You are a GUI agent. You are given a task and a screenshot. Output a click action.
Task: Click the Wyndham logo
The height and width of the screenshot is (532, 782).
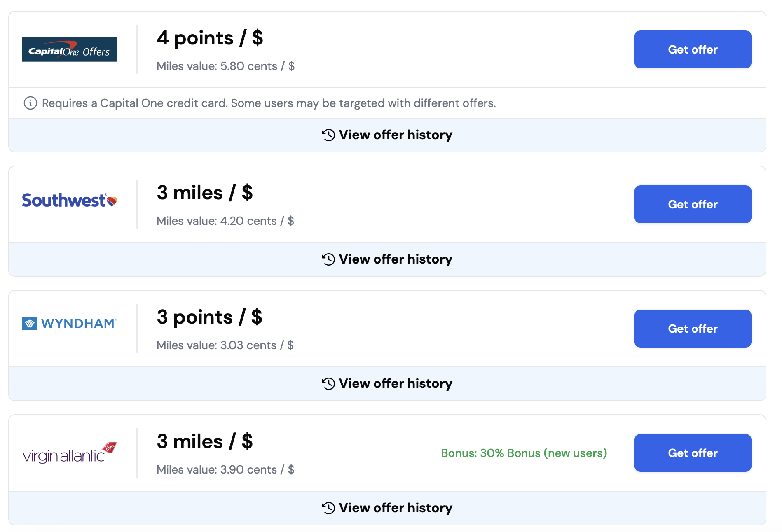click(x=70, y=324)
